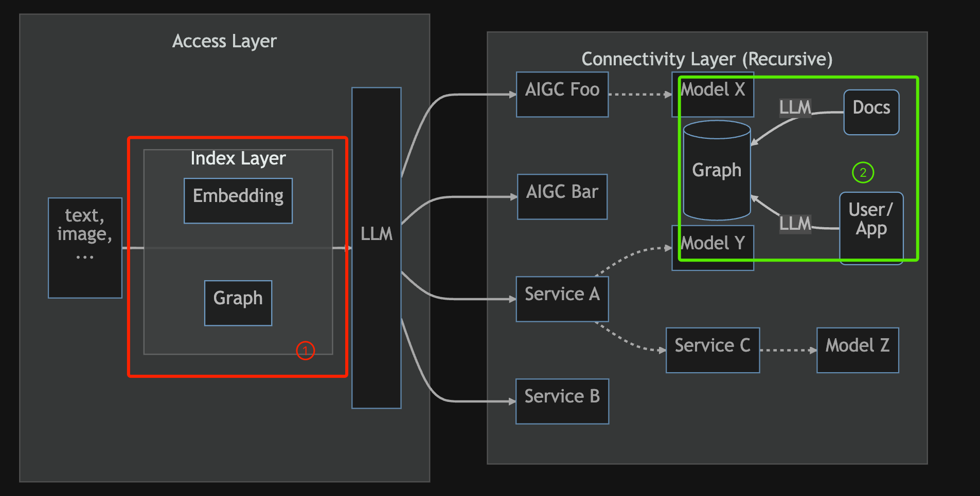This screenshot has height=496, width=980.
Task: Select the Graph box inside Index Layer
Action: pos(238,303)
